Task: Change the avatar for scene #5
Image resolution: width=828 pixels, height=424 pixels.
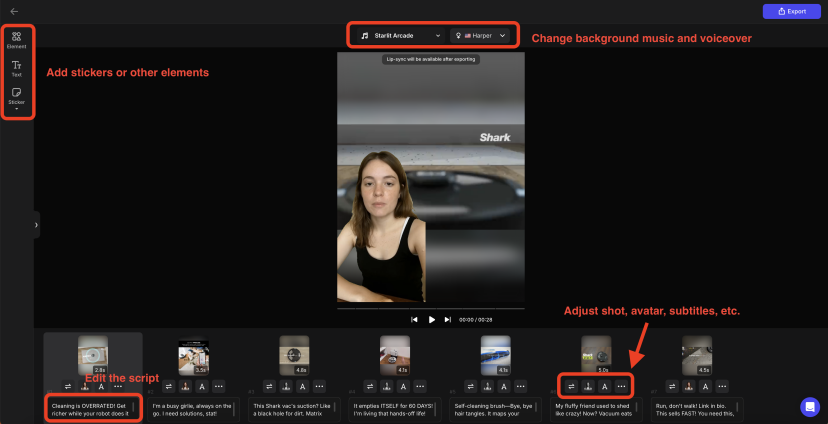Action: (x=487, y=387)
